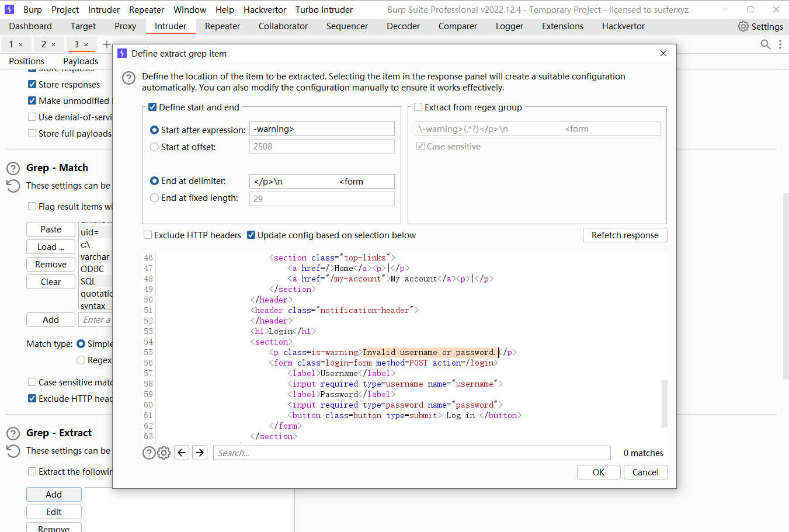Switch to the Decoder tab
The height and width of the screenshot is (532, 789).
(x=403, y=26)
